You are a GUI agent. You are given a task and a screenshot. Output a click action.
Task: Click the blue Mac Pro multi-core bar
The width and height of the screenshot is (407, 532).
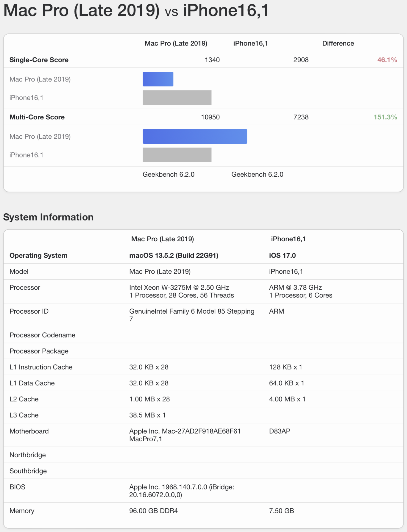pyautogui.click(x=195, y=136)
